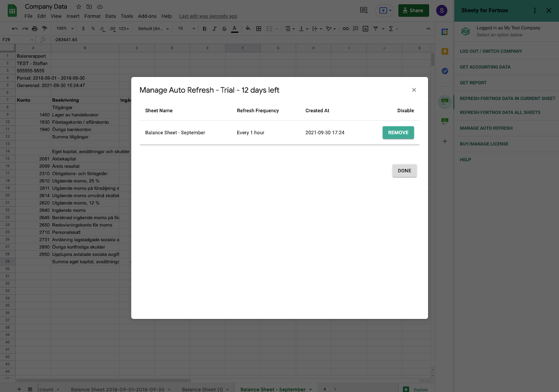Open the 123 more formats dropdown

pos(124,28)
